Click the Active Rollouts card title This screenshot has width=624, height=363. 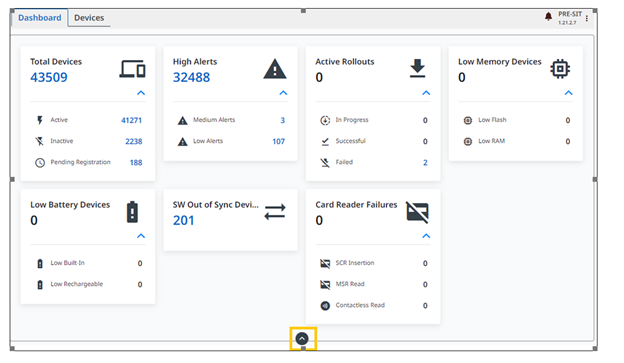click(x=345, y=62)
